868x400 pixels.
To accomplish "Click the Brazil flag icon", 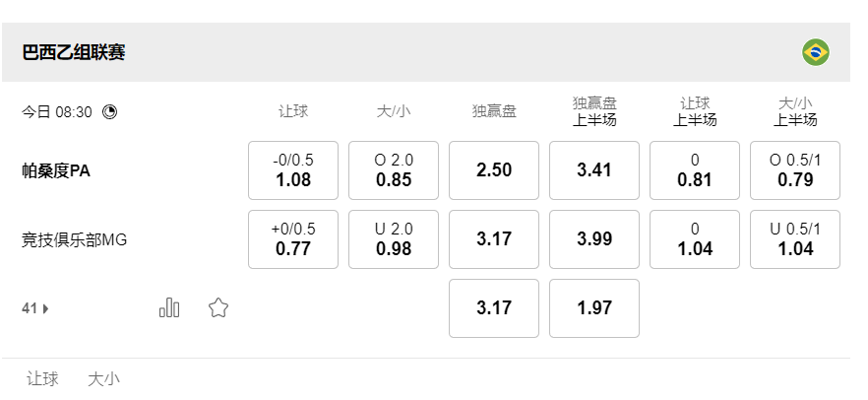I will tap(815, 52).
